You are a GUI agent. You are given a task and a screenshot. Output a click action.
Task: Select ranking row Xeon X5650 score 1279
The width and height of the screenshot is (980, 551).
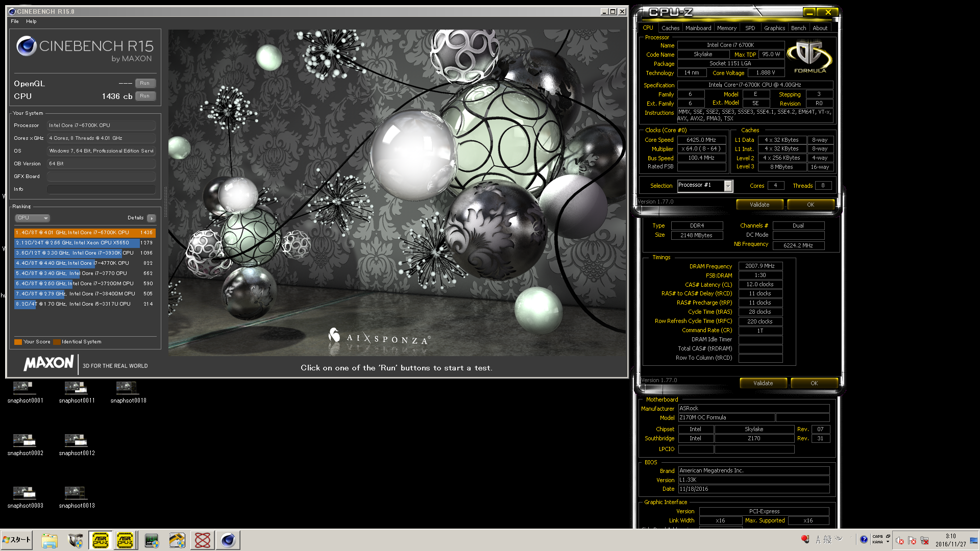click(85, 243)
